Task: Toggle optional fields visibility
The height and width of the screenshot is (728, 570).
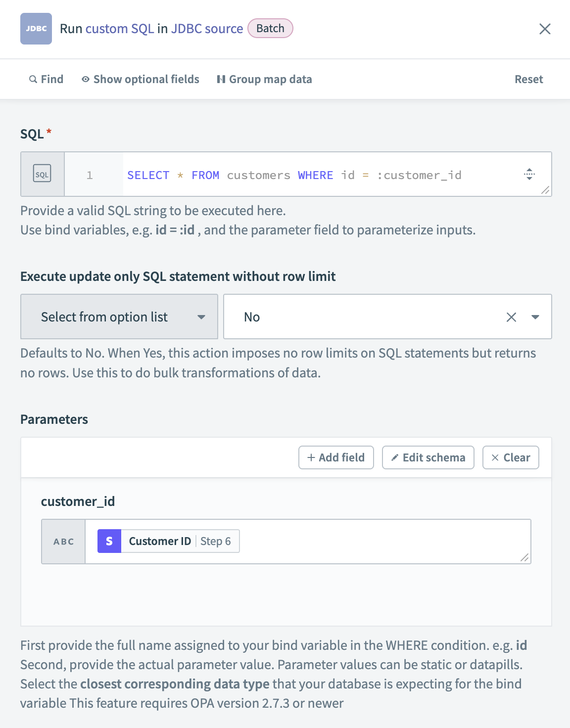Action: click(141, 79)
